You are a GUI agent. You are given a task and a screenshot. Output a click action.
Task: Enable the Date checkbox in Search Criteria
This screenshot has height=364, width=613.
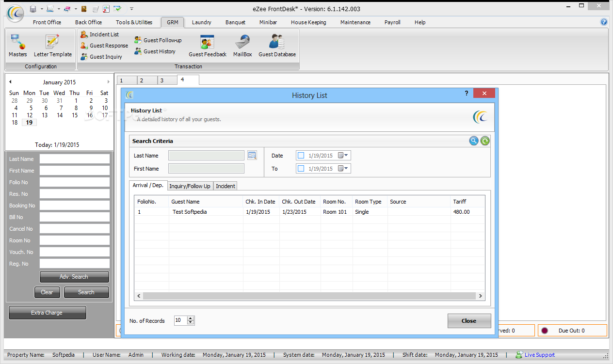tap(301, 156)
